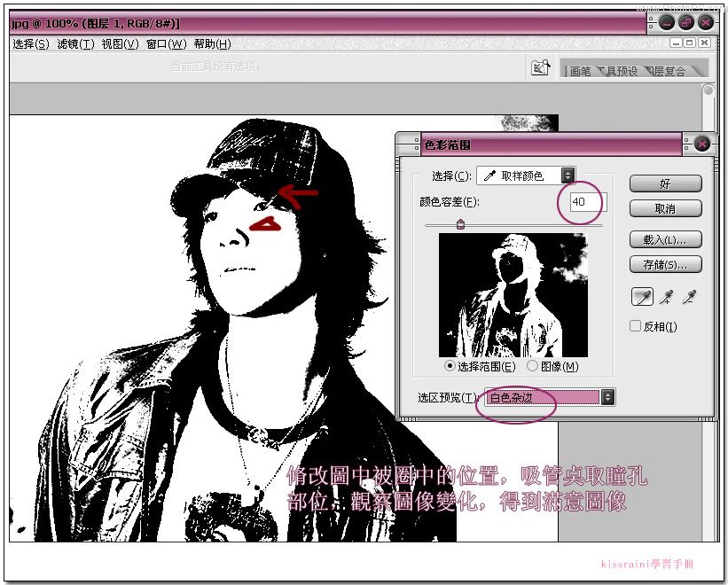
Task: Switch to the 画笔 palette tab
Action: click(579, 71)
